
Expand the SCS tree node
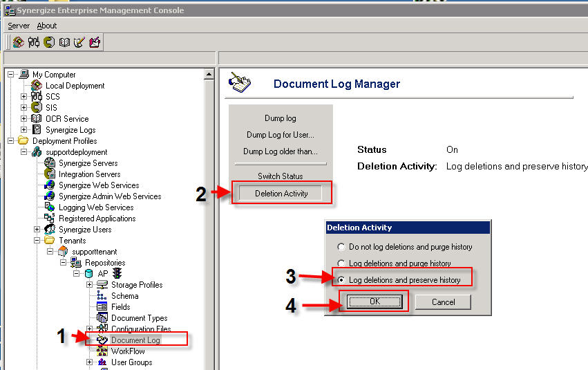click(24, 96)
